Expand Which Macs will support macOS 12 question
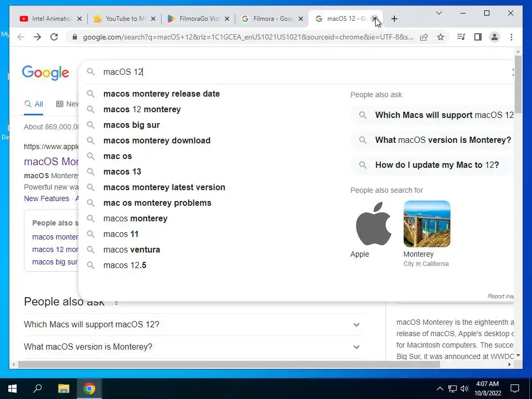532x399 pixels. point(193,324)
